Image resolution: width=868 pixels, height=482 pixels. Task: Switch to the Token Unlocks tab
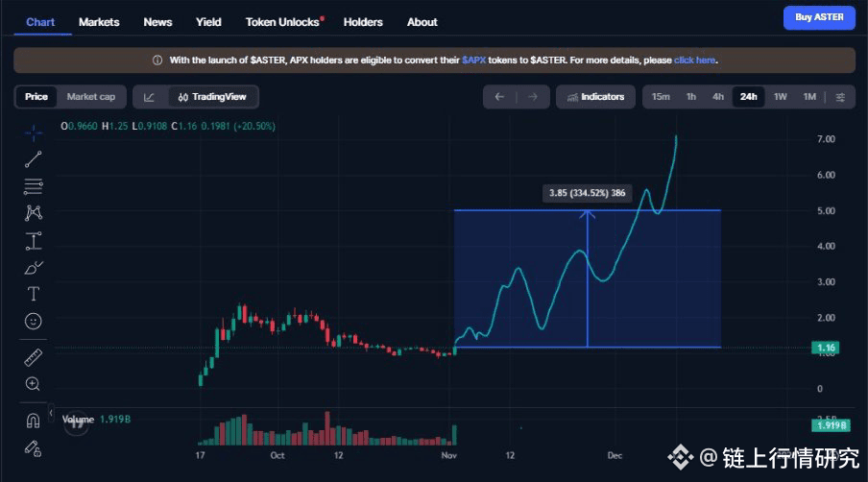(x=283, y=22)
